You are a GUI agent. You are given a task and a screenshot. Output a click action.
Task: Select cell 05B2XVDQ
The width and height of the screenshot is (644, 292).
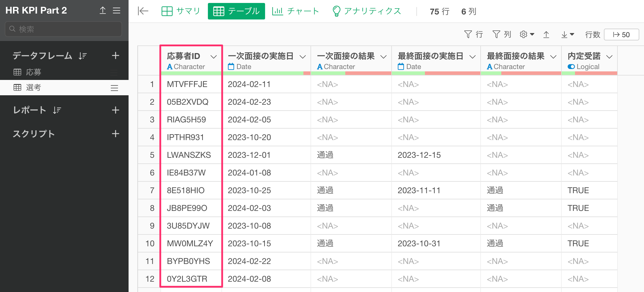pos(191,102)
